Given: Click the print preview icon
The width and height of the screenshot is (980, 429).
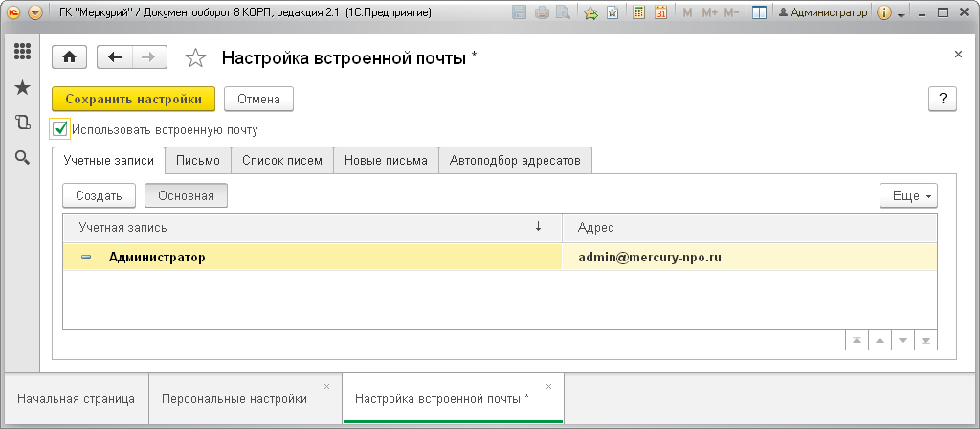Looking at the screenshot, I should tap(563, 12).
